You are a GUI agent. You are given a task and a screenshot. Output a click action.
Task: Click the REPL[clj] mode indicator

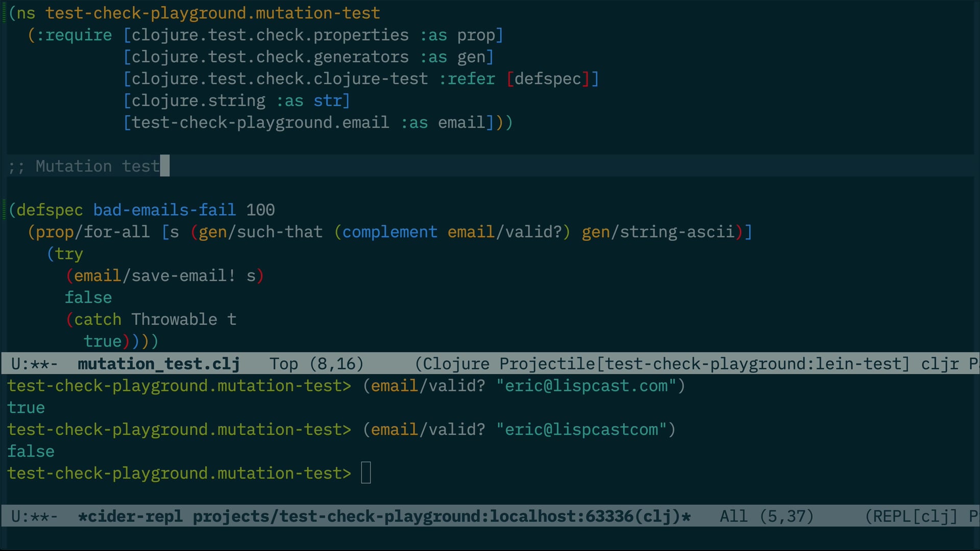click(915, 516)
